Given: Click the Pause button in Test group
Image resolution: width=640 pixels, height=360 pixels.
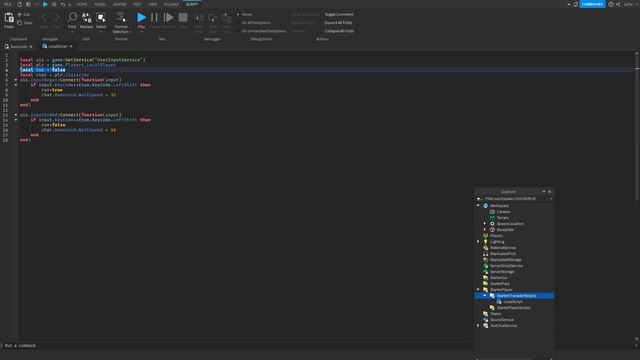Looking at the screenshot, I should click(154, 17).
